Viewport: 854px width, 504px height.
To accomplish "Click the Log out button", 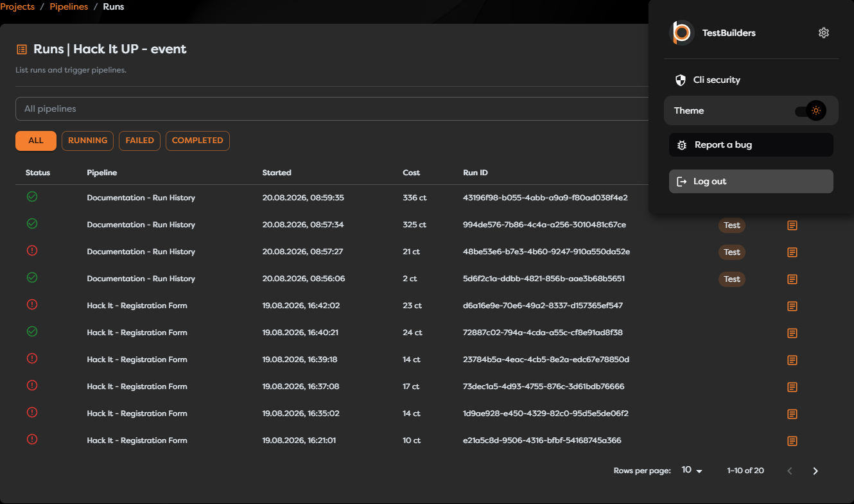I will [x=751, y=182].
